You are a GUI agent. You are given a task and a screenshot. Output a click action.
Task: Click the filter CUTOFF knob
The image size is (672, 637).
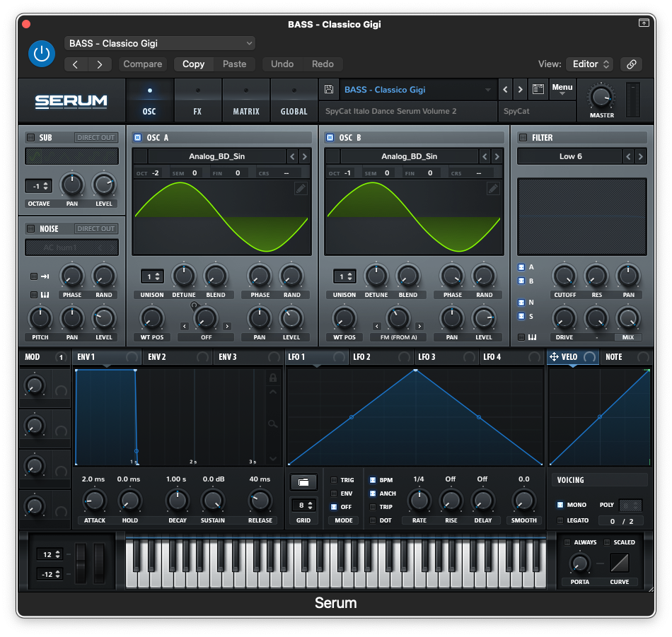tap(564, 276)
